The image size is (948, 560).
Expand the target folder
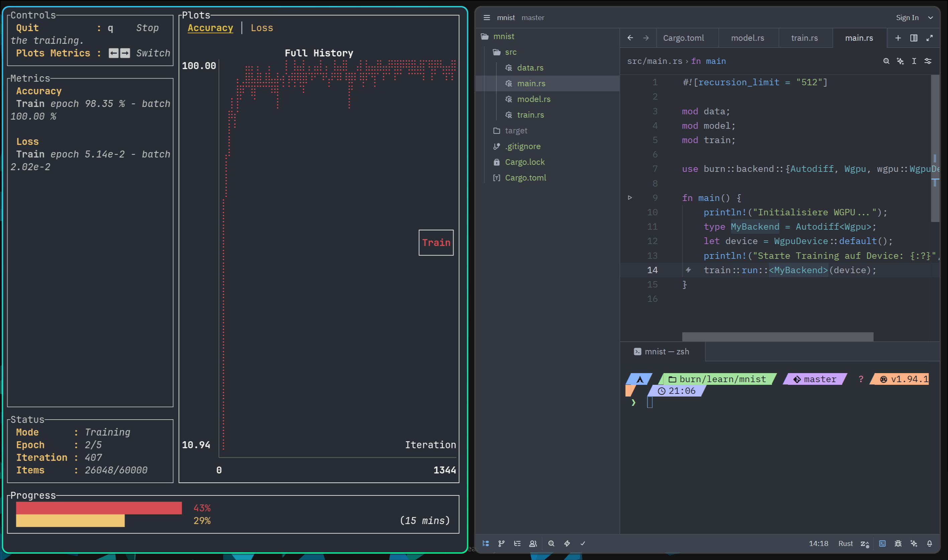tap(516, 131)
